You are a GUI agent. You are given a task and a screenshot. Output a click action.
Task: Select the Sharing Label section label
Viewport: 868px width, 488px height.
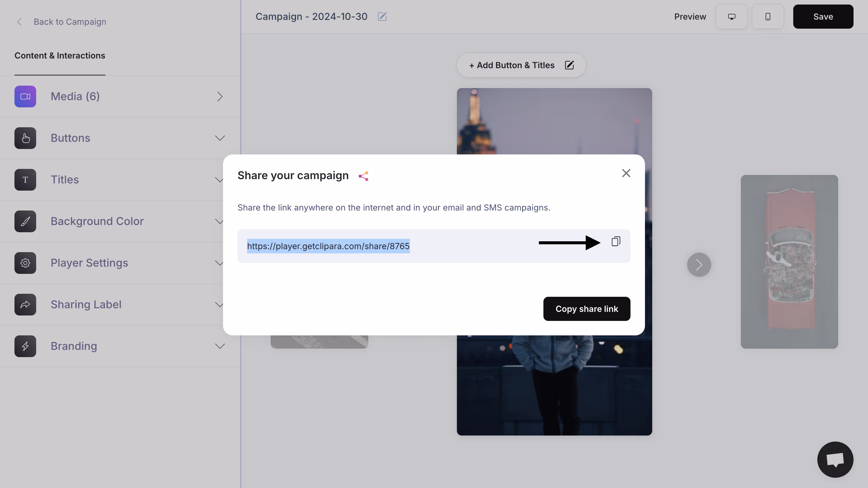tap(86, 305)
